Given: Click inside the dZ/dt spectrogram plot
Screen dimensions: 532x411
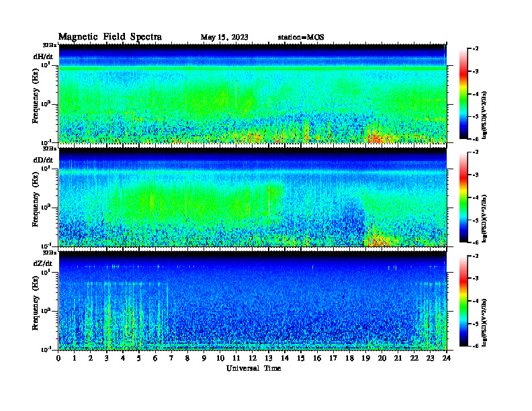Looking at the screenshot, I should coord(253,300).
